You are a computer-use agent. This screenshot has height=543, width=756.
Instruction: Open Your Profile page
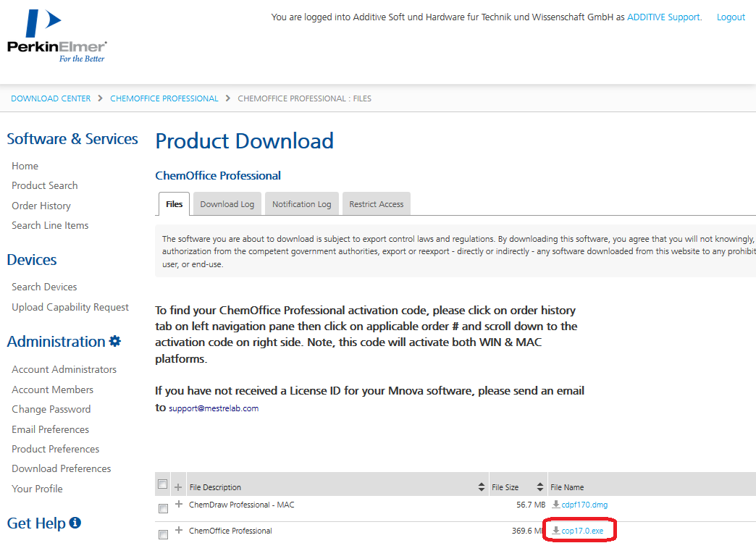pyautogui.click(x=37, y=489)
